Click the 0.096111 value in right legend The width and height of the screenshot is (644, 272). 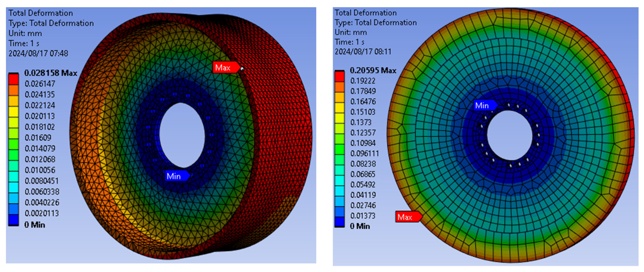364,153
